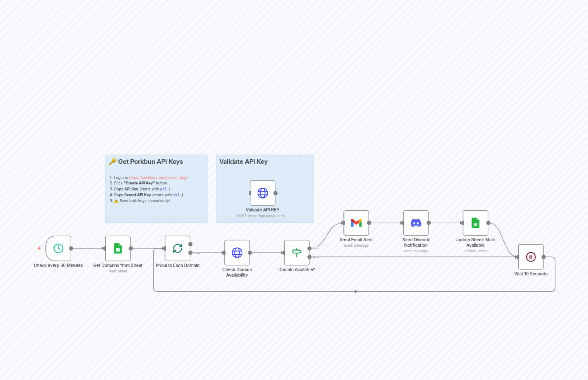588x380 pixels.
Task: Select the Validate API KEY HTTP node
Action: point(262,193)
